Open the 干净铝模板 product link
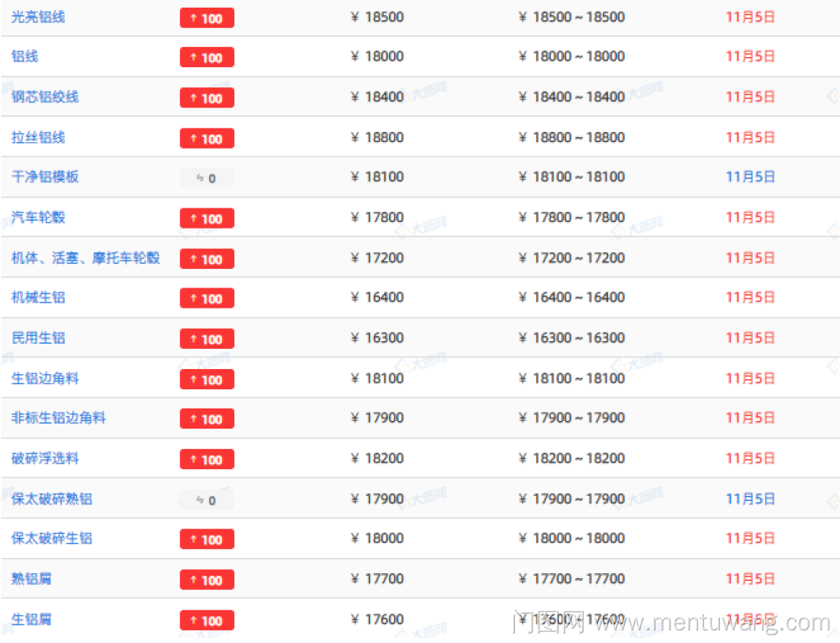This screenshot has width=840, height=643. tap(45, 177)
